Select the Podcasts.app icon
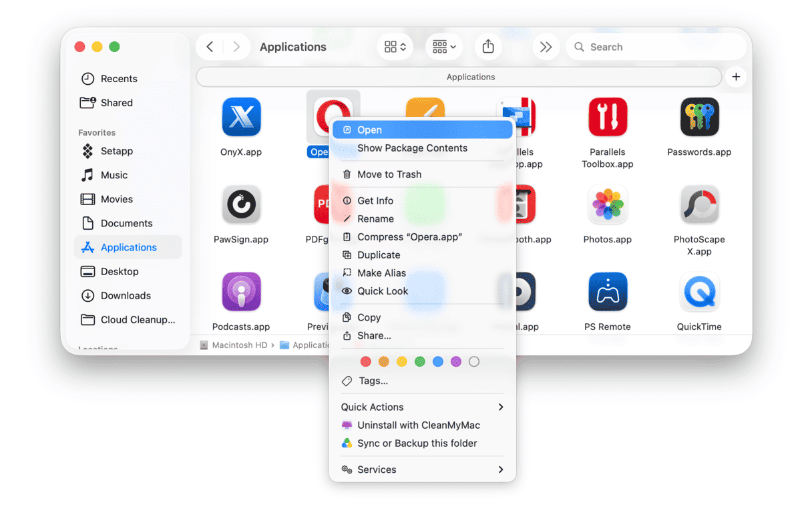 coord(241,292)
